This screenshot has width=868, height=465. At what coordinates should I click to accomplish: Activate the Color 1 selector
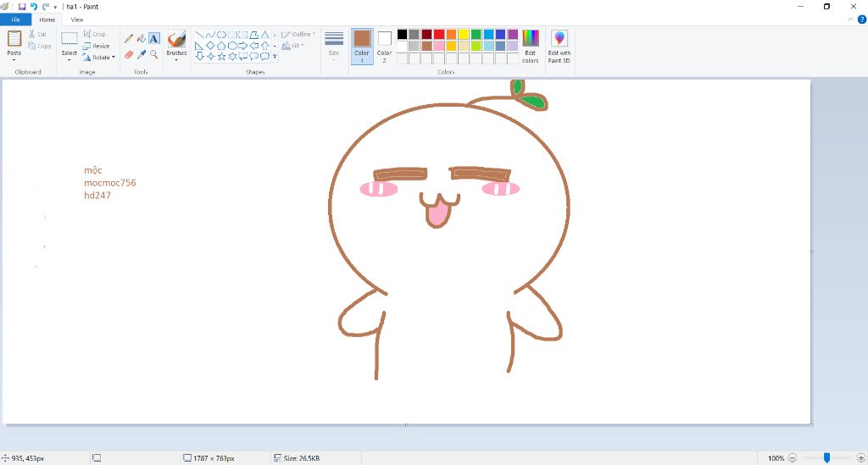(x=362, y=47)
